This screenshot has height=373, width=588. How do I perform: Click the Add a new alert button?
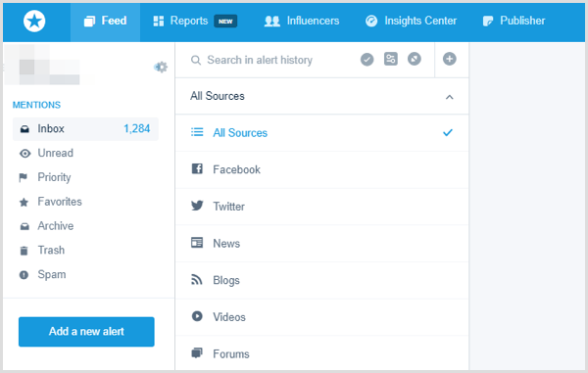pyautogui.click(x=86, y=332)
